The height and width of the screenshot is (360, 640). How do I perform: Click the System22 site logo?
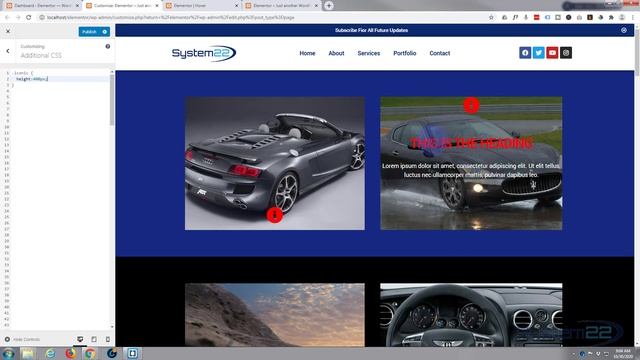[204, 53]
